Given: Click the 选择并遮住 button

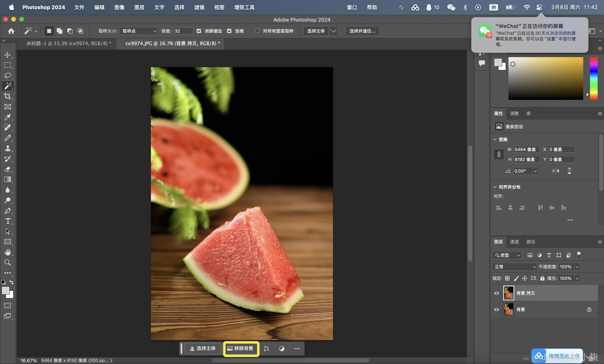Looking at the screenshot, I should 362,31.
